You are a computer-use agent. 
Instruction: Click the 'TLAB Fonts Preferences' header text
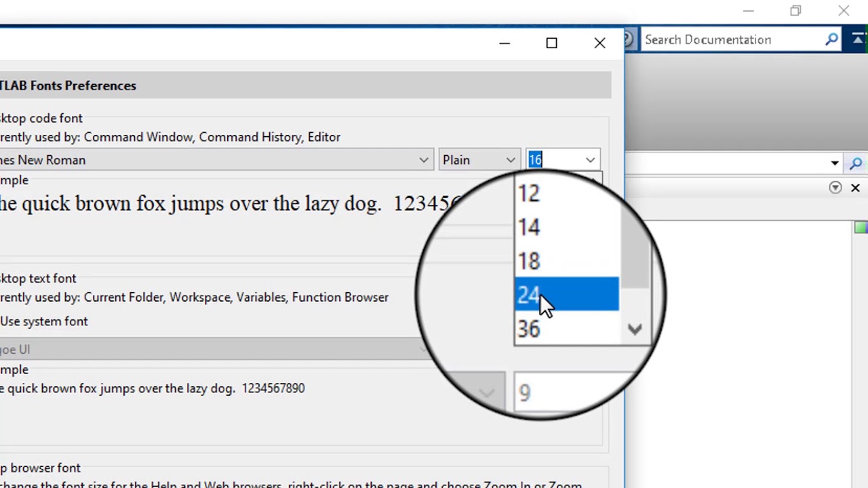pyautogui.click(x=68, y=85)
